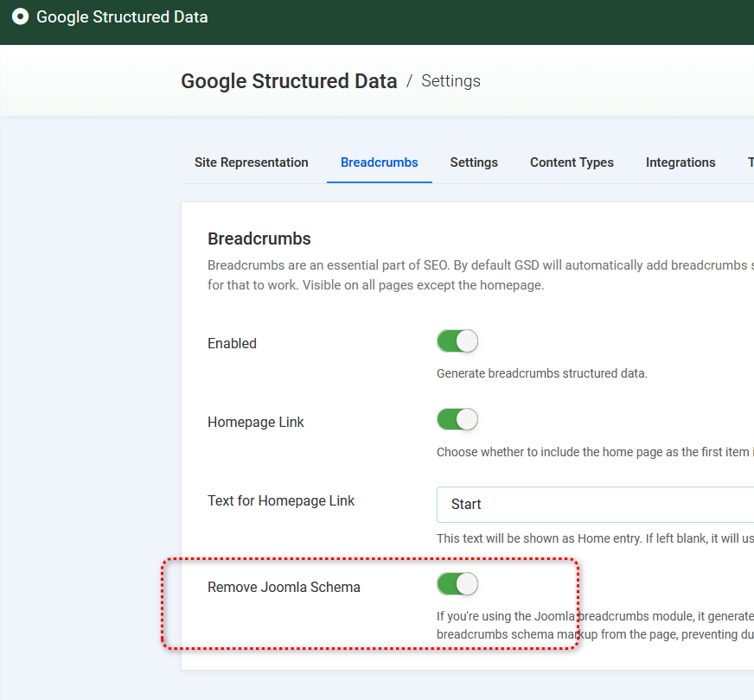Viewport: 754px width, 700px height.
Task: Click the Settings text in page title
Action: click(x=450, y=81)
